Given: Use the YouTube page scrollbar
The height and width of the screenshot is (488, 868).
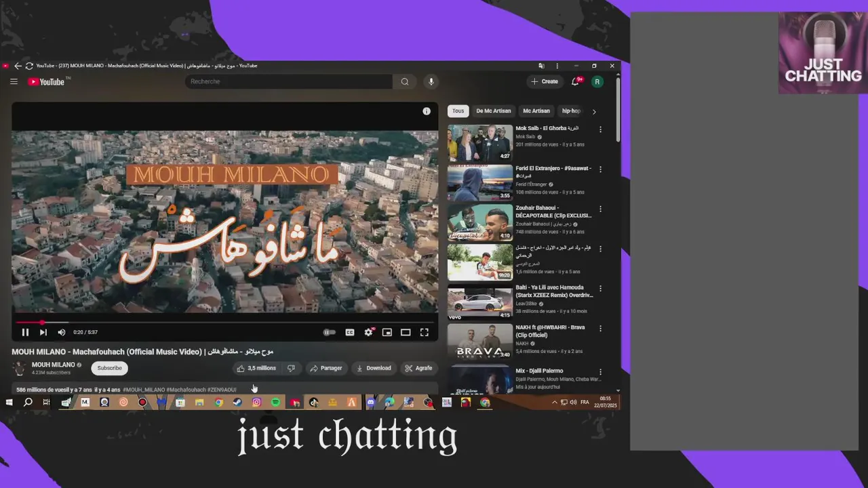Looking at the screenshot, I should tap(618, 108).
